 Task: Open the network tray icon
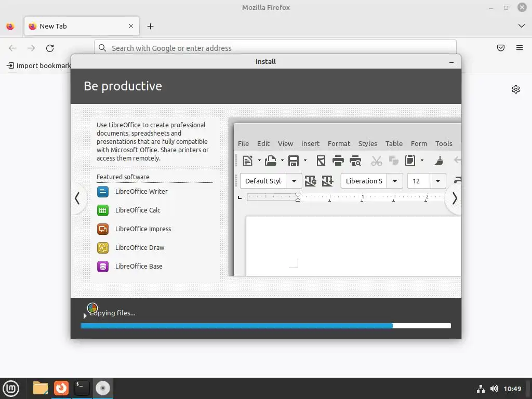point(481,389)
